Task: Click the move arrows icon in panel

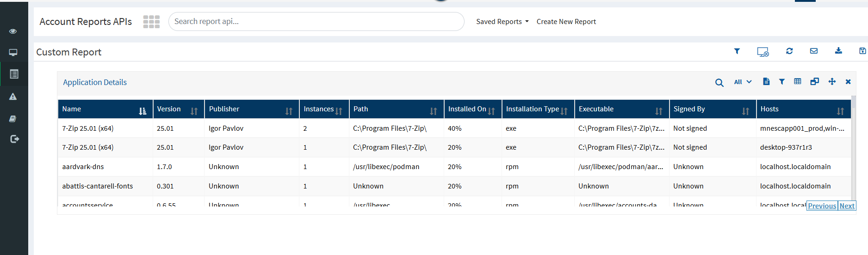Action: tap(832, 82)
